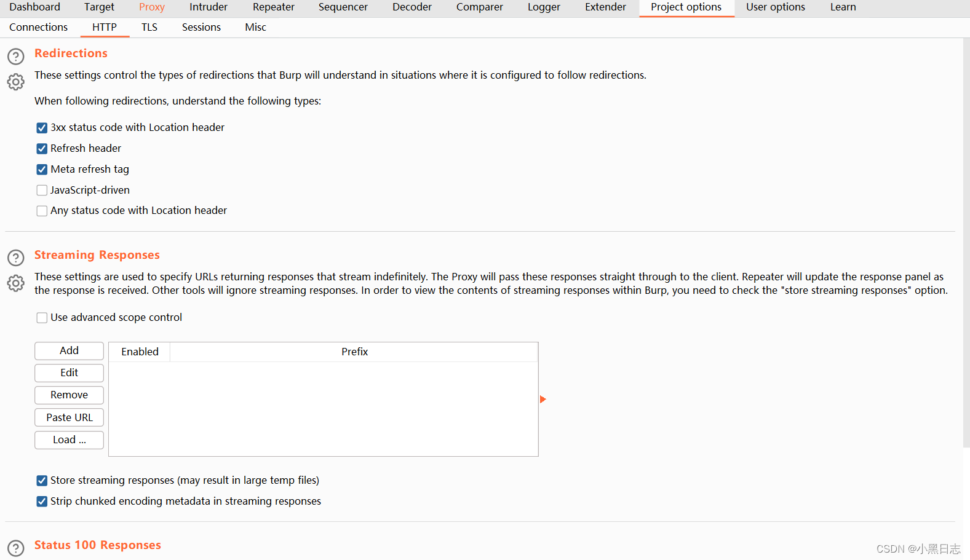The width and height of the screenshot is (970, 560).
Task: Sort table by Enabled column header
Action: (x=140, y=352)
